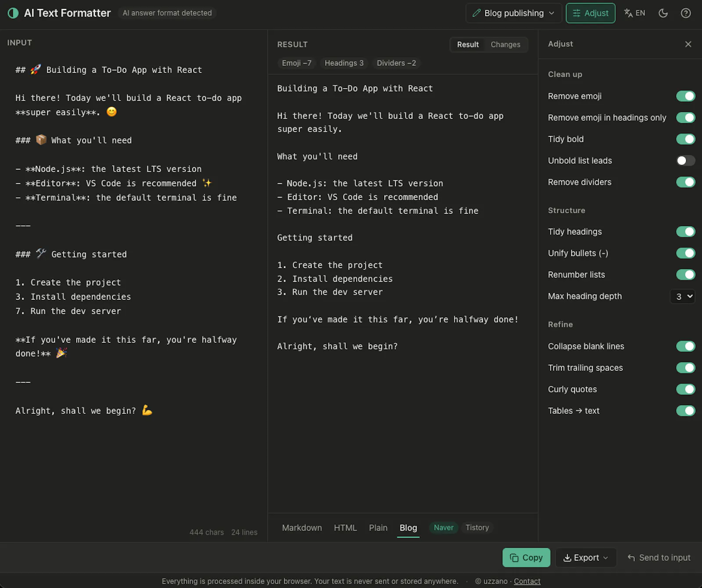Screen dimensions: 702x588
Task: Switch to the Changes view tab
Action: tap(505, 45)
